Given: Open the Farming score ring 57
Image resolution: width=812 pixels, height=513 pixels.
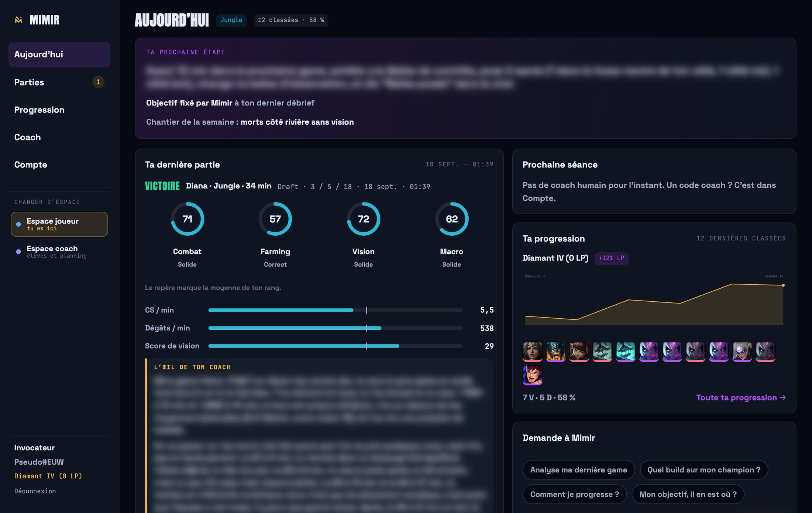Looking at the screenshot, I should coord(275,219).
